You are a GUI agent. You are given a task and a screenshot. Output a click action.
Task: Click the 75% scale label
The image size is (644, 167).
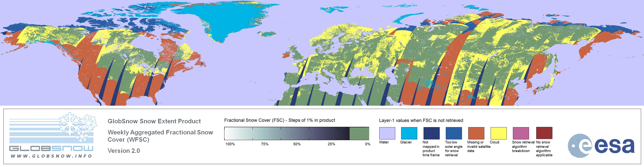tap(265, 144)
